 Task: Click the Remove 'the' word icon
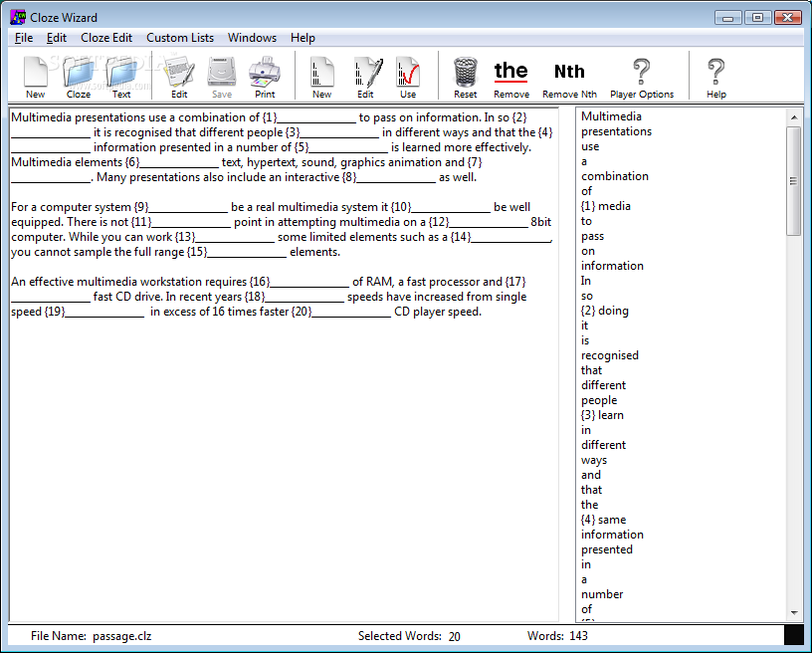511,78
